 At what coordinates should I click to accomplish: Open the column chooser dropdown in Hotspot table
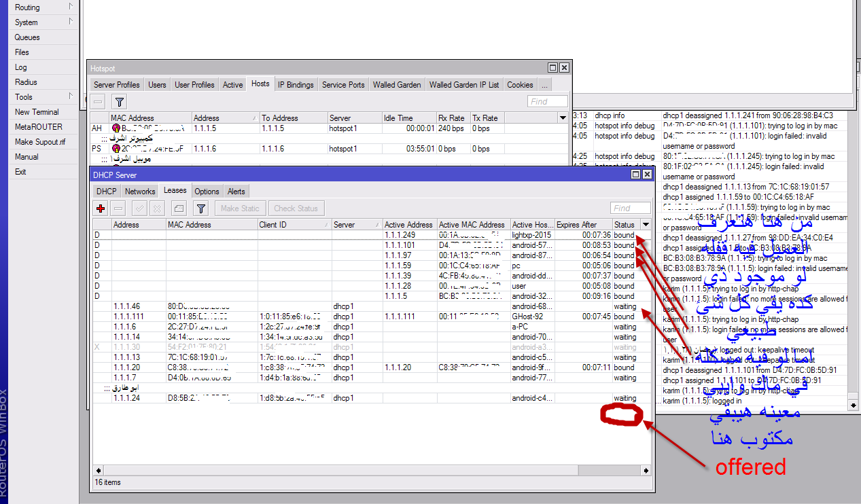click(563, 118)
